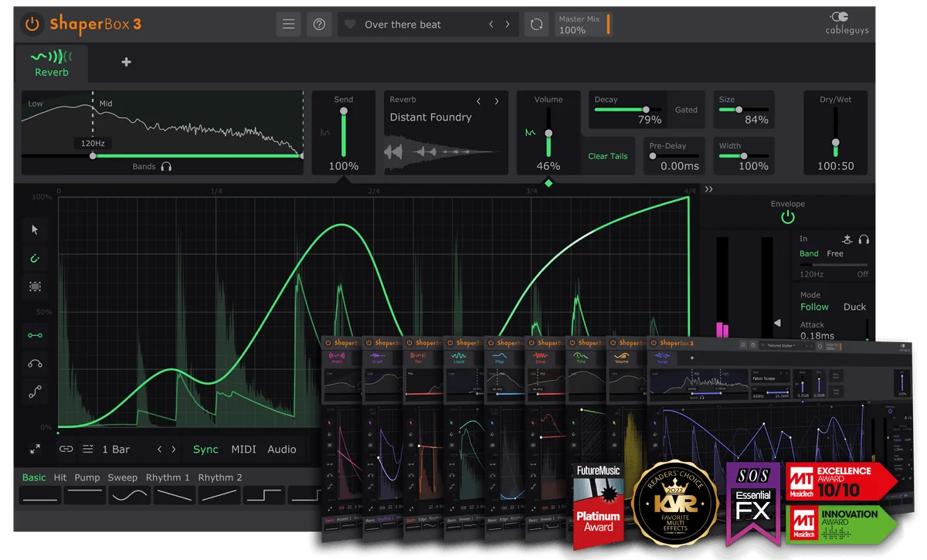Toggle the ShaperBox 3 main power button
Image resolution: width=927 pixels, height=560 pixels.
pyautogui.click(x=31, y=25)
